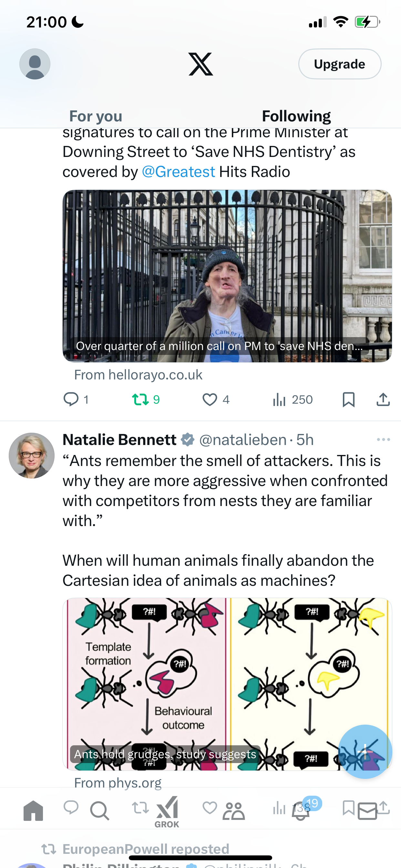Open more options on Natalie Bennett's post
This screenshot has height=868, width=401.
384,439
